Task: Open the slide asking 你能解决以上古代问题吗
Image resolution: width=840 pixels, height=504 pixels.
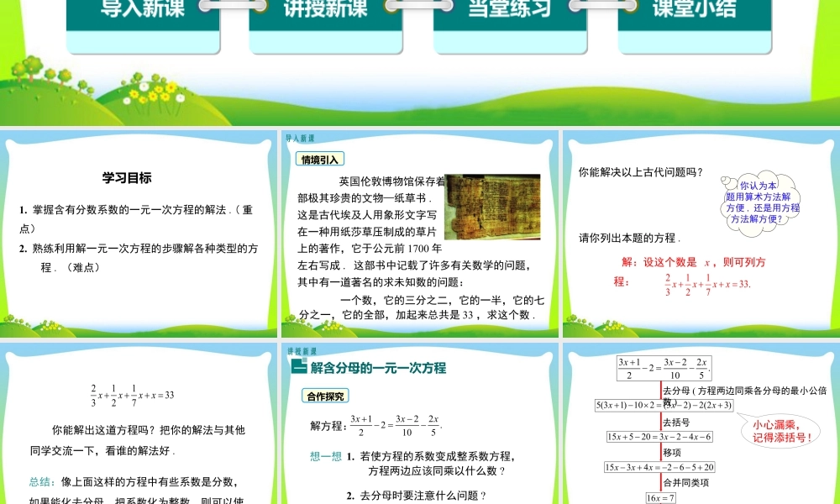Action: (699, 234)
